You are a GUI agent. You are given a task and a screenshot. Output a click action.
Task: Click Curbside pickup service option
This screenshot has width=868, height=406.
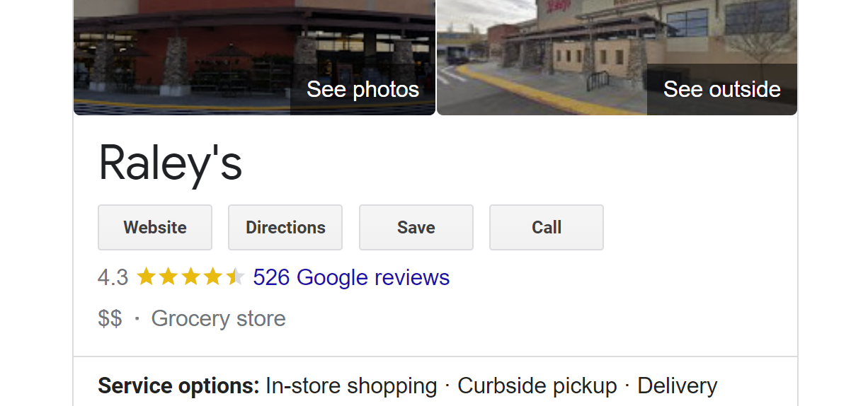click(537, 386)
